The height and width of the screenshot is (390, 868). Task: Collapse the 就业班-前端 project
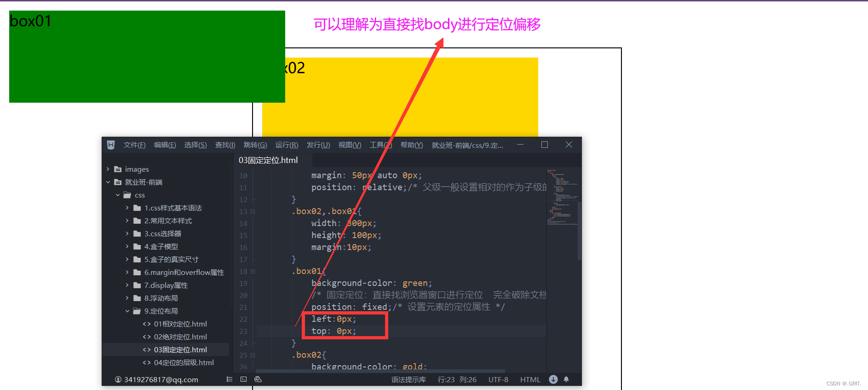[108, 182]
